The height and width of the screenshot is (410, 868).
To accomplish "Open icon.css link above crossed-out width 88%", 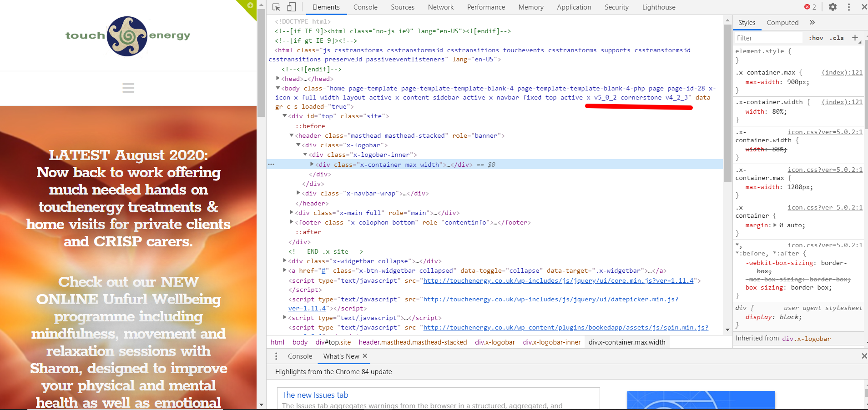I will tap(825, 132).
